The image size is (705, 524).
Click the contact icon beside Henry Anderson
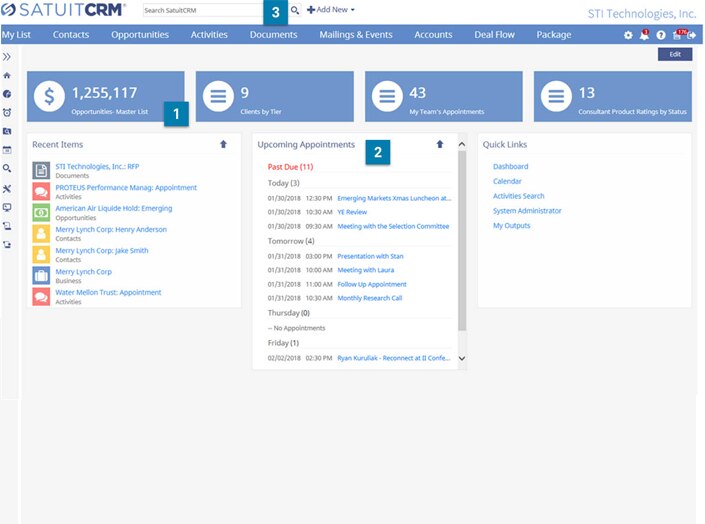[x=41, y=233]
